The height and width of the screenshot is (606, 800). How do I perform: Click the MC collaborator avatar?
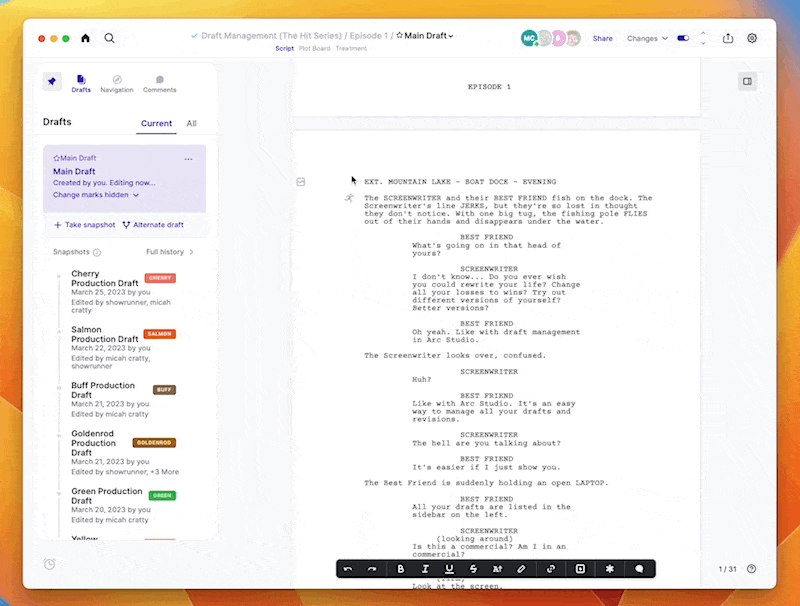click(x=529, y=38)
